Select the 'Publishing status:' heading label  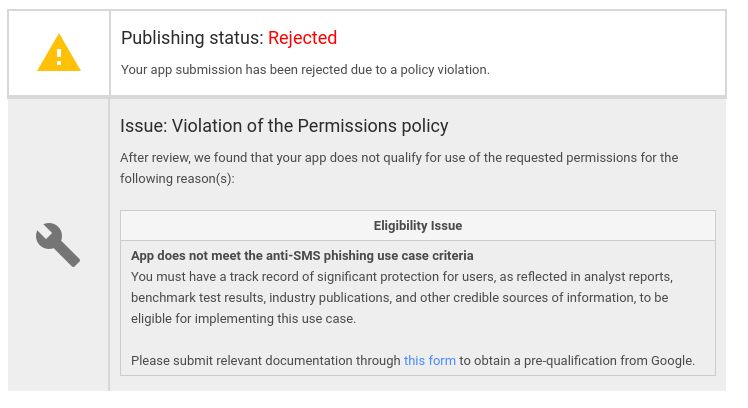(192, 38)
